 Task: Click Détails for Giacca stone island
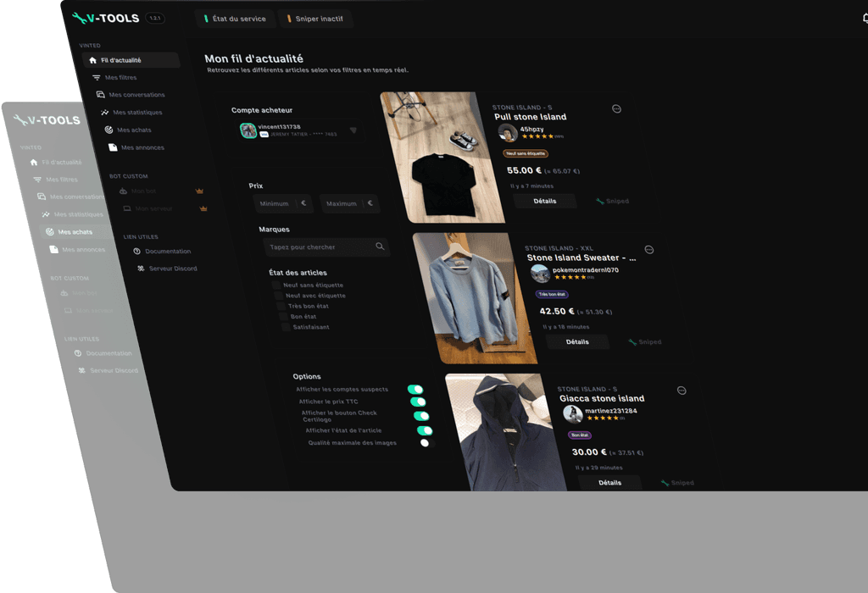pyautogui.click(x=610, y=483)
